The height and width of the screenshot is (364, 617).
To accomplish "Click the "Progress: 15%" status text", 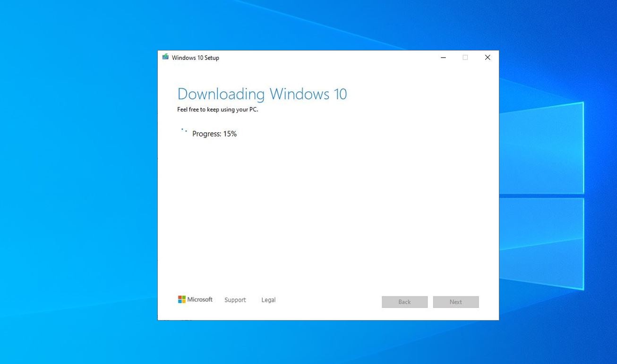I will pyautogui.click(x=214, y=134).
